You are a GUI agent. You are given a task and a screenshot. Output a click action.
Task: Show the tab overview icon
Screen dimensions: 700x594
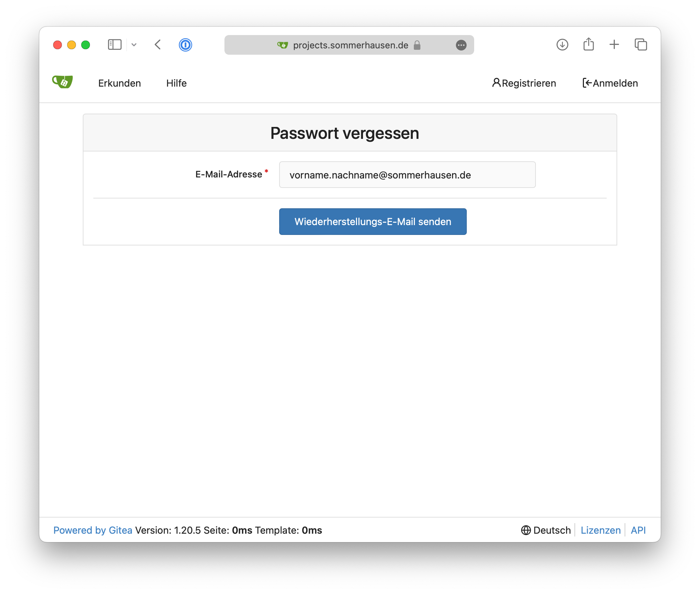641,45
